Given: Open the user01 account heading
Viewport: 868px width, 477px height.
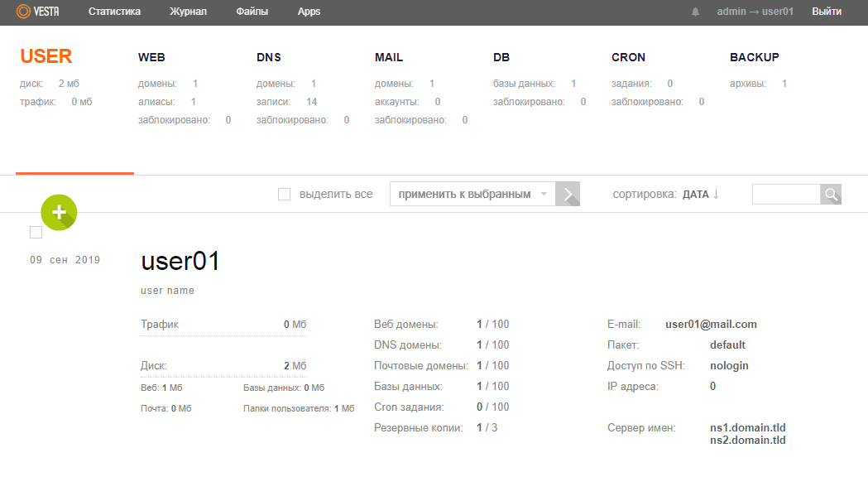Looking at the screenshot, I should tap(180, 262).
